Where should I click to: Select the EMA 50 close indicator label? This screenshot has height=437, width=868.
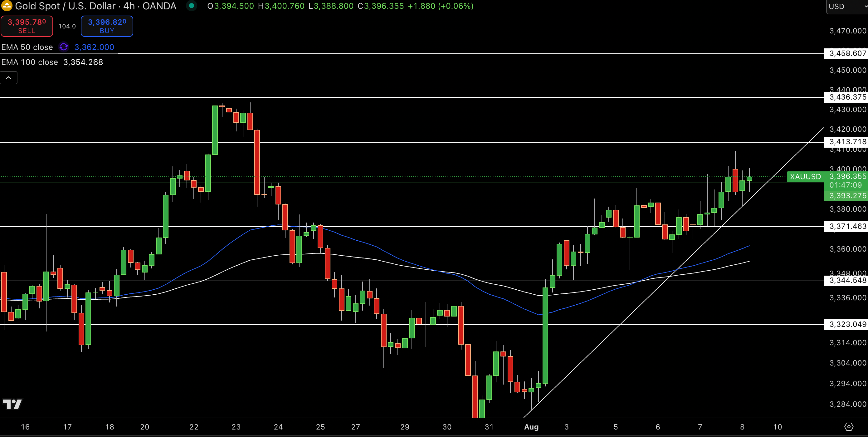pos(27,47)
